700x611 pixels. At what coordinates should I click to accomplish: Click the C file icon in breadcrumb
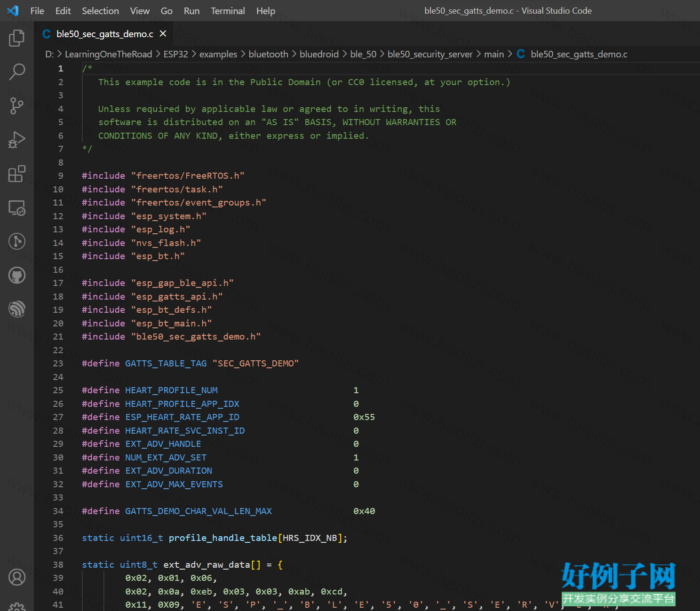[521, 54]
